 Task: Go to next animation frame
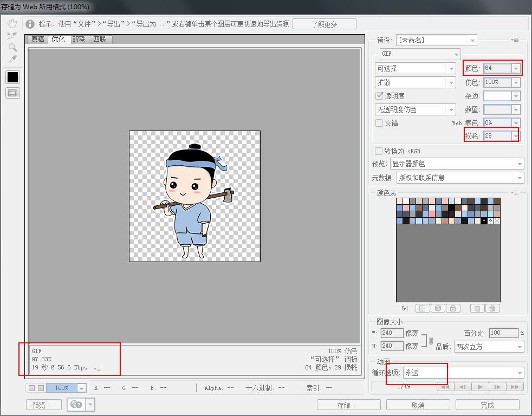point(497,387)
